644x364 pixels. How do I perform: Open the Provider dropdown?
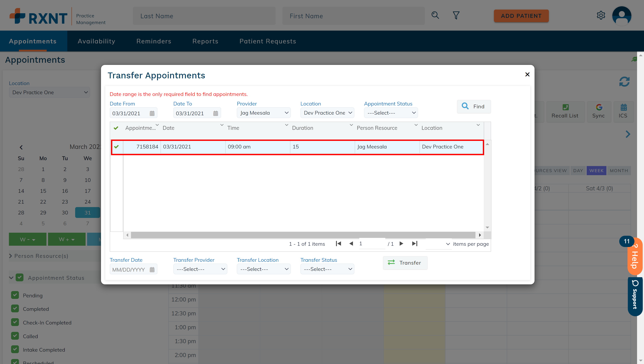tap(264, 113)
